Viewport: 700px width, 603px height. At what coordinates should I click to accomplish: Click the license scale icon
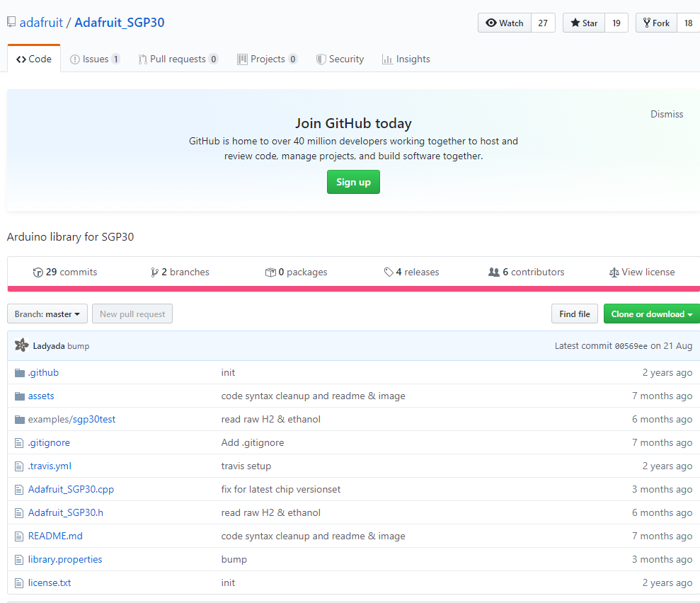pyautogui.click(x=614, y=272)
